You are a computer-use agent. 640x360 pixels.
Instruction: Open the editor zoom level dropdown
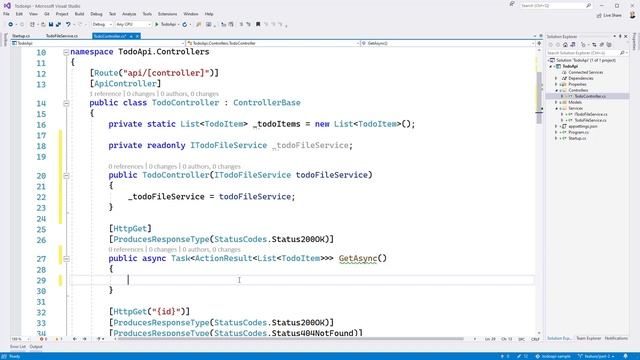(20, 339)
